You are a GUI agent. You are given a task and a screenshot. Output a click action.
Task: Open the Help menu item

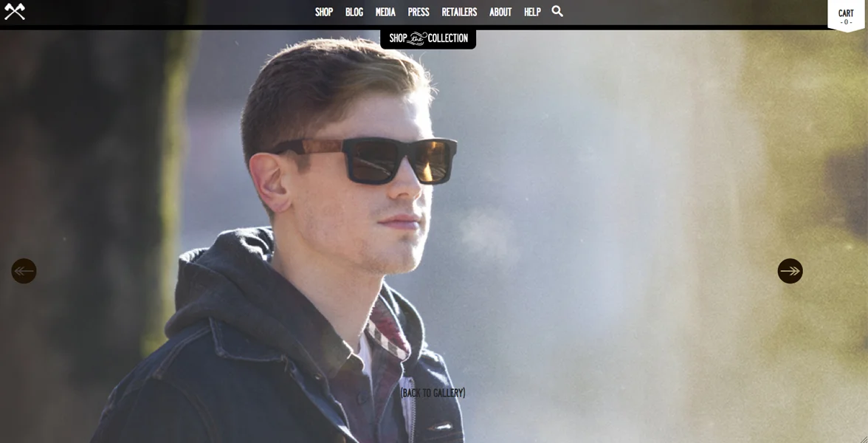pyautogui.click(x=533, y=12)
